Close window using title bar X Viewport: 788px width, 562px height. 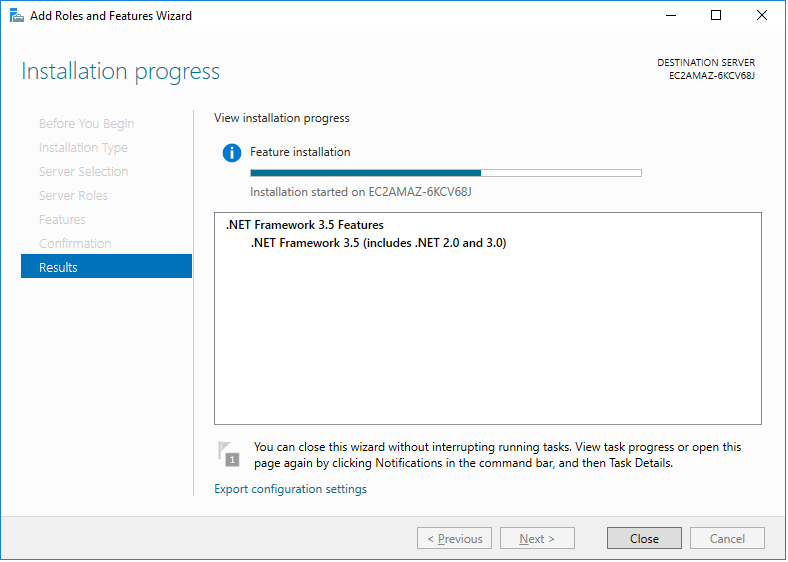(x=762, y=16)
